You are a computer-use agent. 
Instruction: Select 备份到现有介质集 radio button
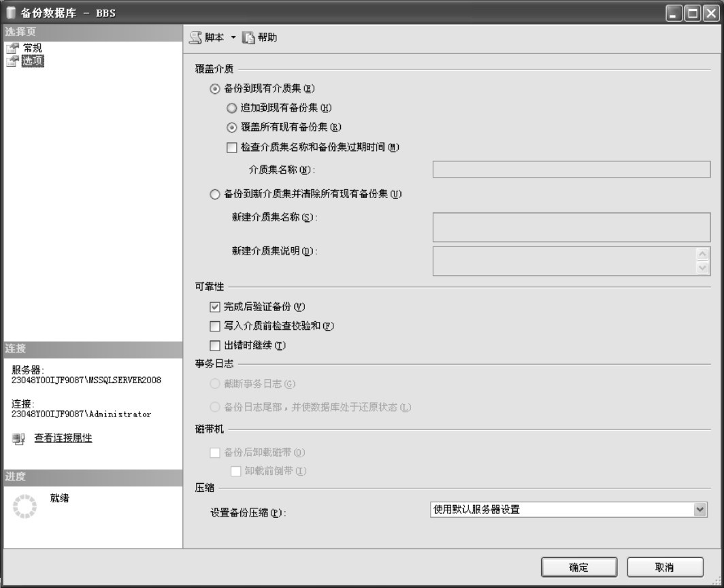click(x=215, y=88)
